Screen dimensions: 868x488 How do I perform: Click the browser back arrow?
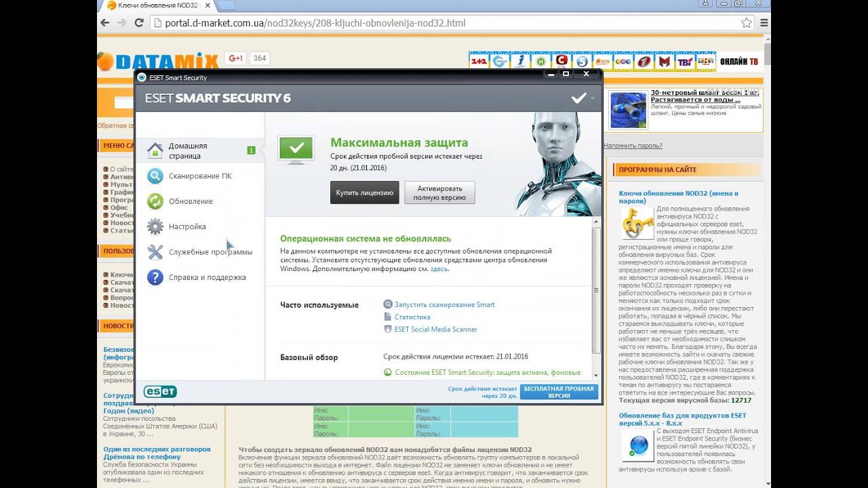coord(105,22)
